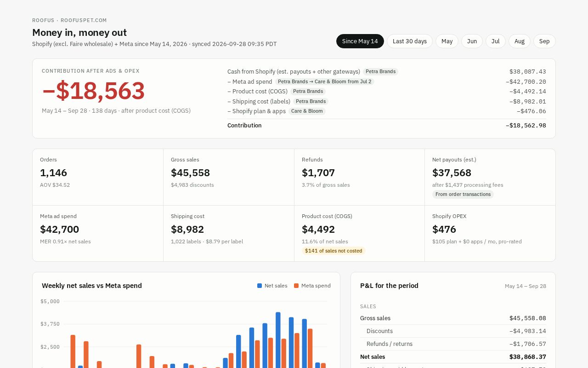Select the Since May 14 period tab
Image resolution: width=588 pixels, height=368 pixels.
click(x=360, y=41)
